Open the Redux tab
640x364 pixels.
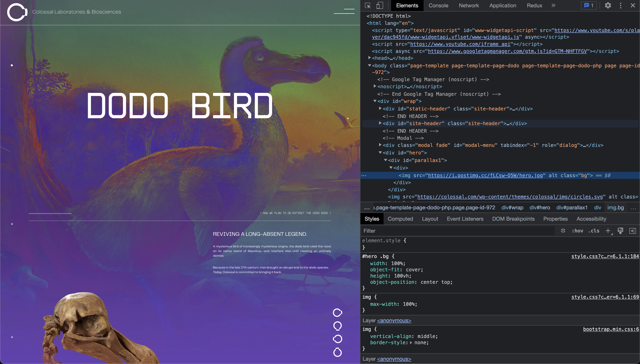(534, 6)
